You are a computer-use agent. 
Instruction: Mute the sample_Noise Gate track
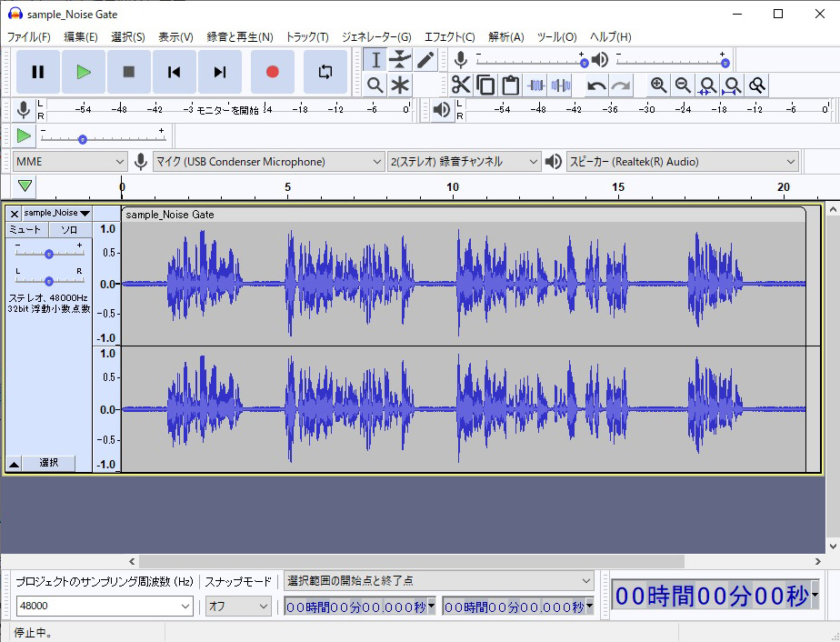25,230
